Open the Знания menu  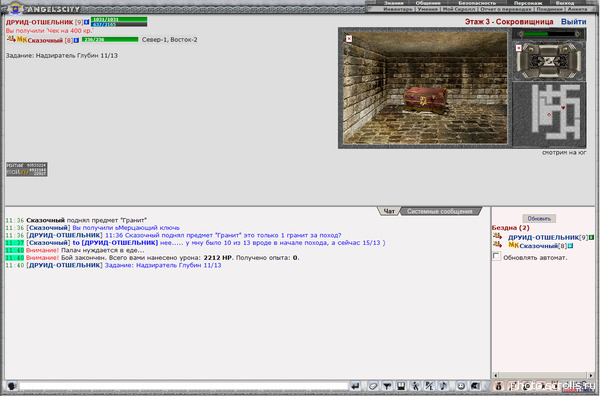394,3
